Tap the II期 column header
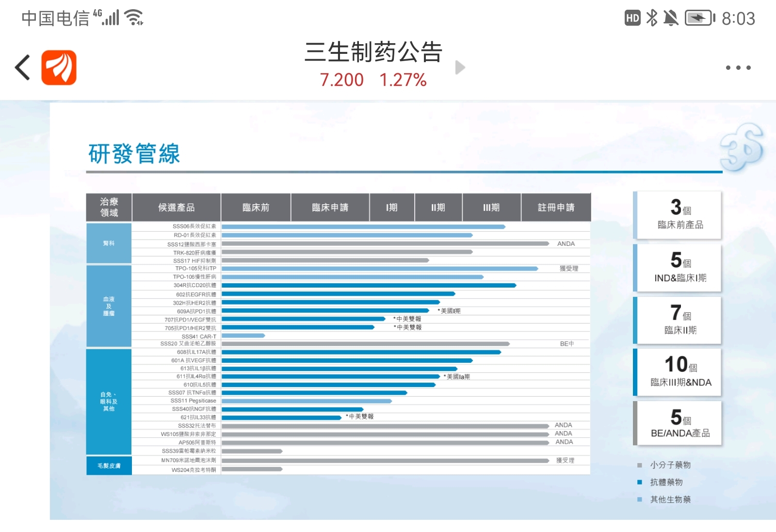The image size is (776, 532). (x=438, y=207)
